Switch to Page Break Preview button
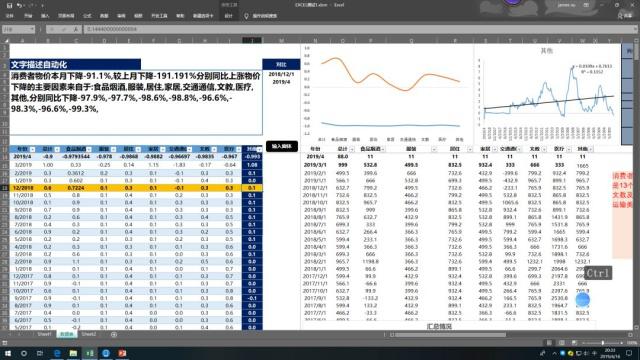The height and width of the screenshot is (360, 640). point(574,343)
